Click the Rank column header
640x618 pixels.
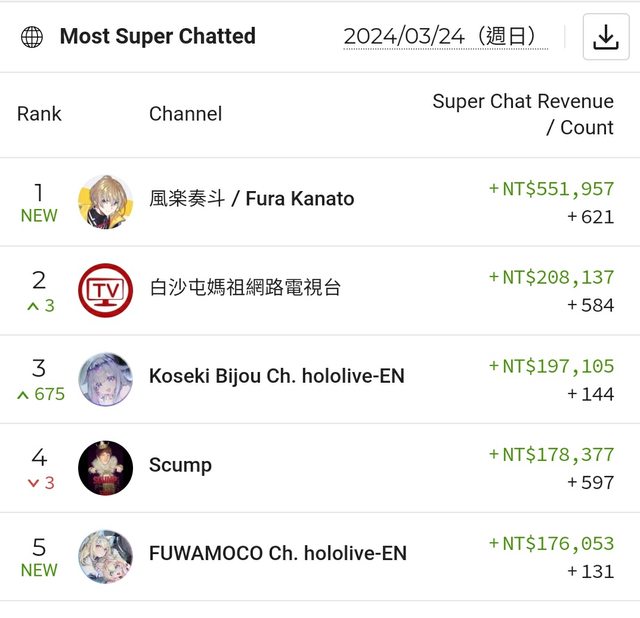[39, 114]
